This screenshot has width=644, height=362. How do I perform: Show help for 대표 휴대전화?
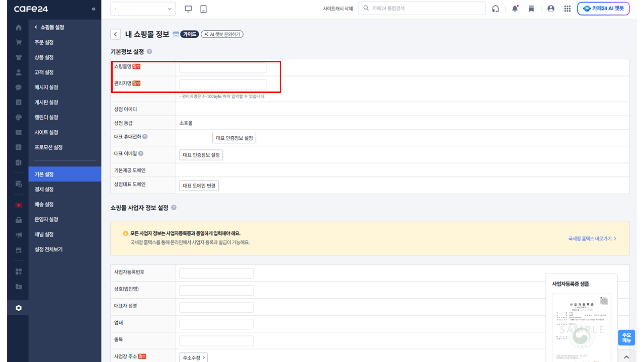pos(145,137)
